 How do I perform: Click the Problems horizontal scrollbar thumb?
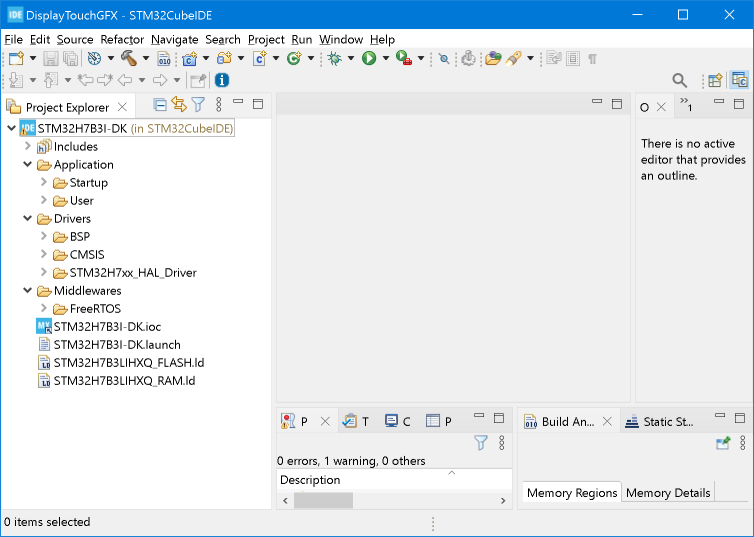click(x=323, y=500)
